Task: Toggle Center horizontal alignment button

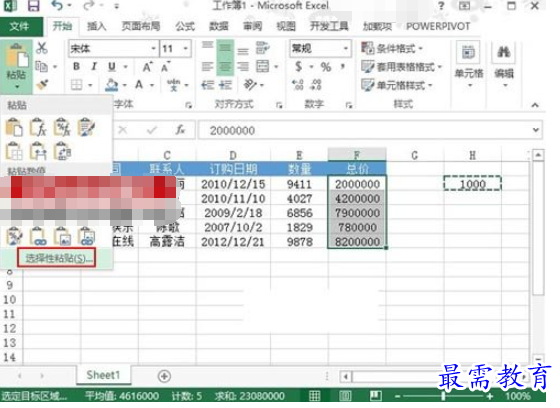Action: (225, 67)
